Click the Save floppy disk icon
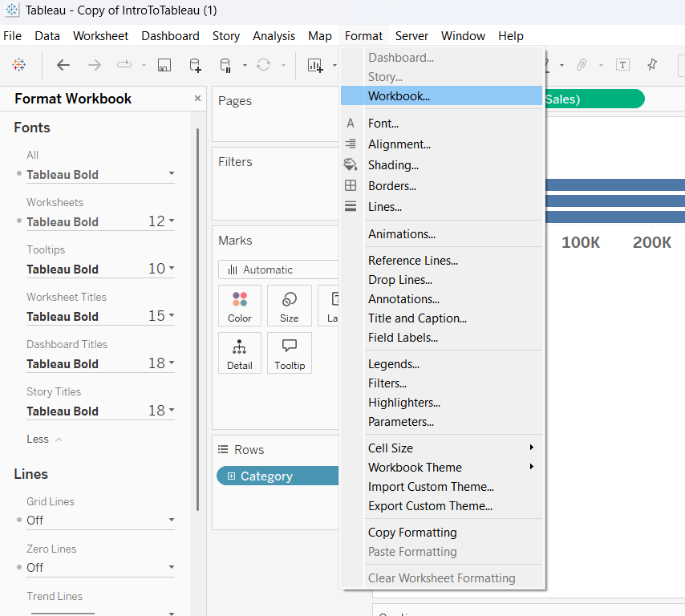This screenshot has height=616, width=685. click(x=164, y=65)
